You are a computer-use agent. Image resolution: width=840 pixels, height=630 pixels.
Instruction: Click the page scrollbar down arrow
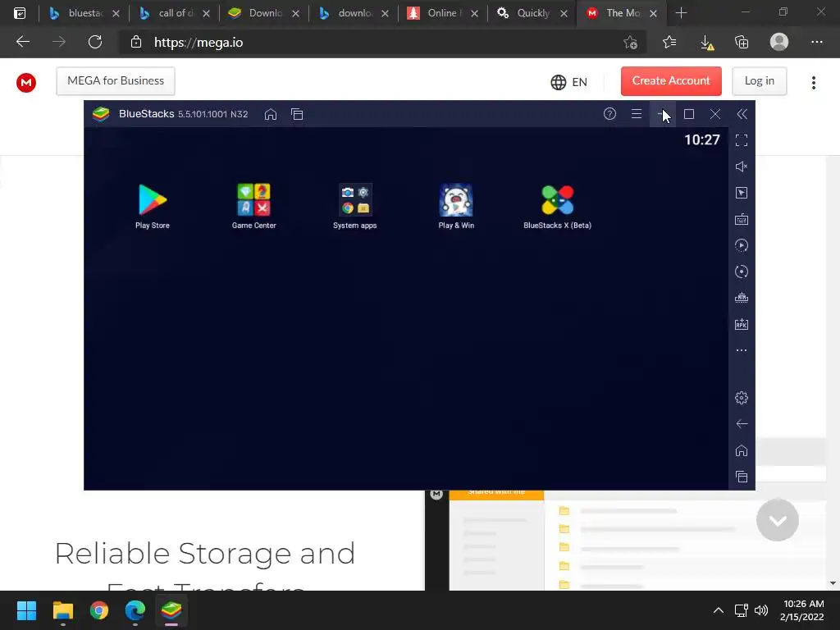833,583
